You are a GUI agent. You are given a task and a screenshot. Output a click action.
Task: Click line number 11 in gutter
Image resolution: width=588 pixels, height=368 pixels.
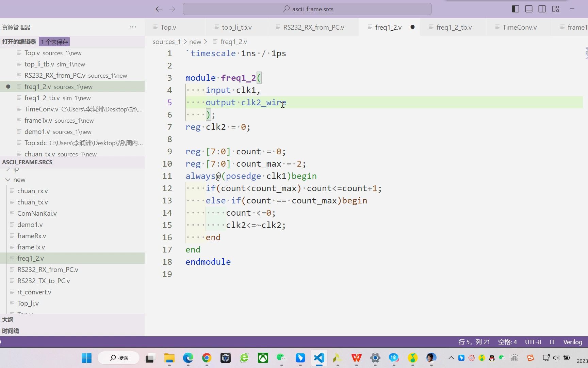point(167,176)
